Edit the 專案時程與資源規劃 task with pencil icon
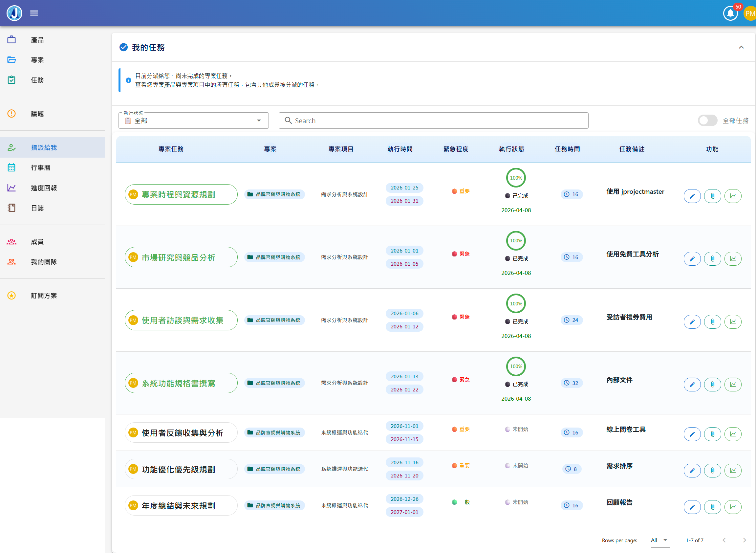The height and width of the screenshot is (553, 756). tap(692, 196)
